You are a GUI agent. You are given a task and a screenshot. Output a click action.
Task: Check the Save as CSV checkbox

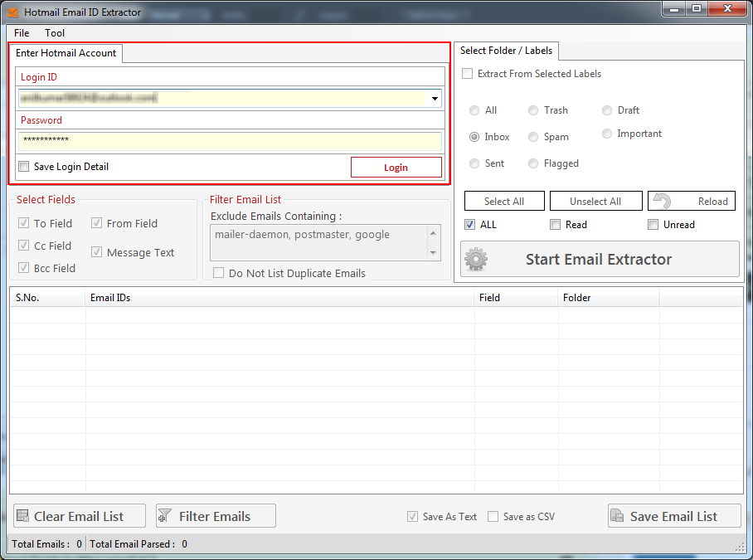(493, 516)
